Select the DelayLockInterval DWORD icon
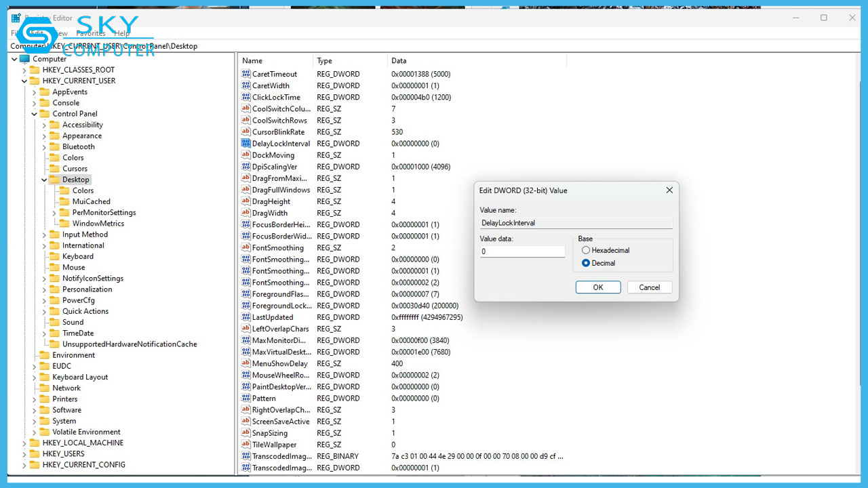 245,143
